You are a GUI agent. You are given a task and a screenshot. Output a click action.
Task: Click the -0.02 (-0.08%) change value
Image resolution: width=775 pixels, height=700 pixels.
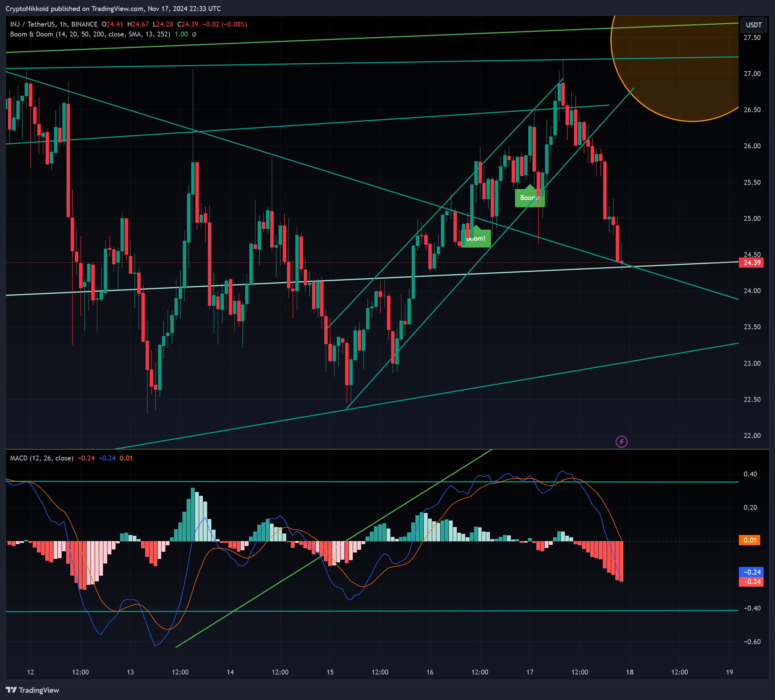(225, 24)
